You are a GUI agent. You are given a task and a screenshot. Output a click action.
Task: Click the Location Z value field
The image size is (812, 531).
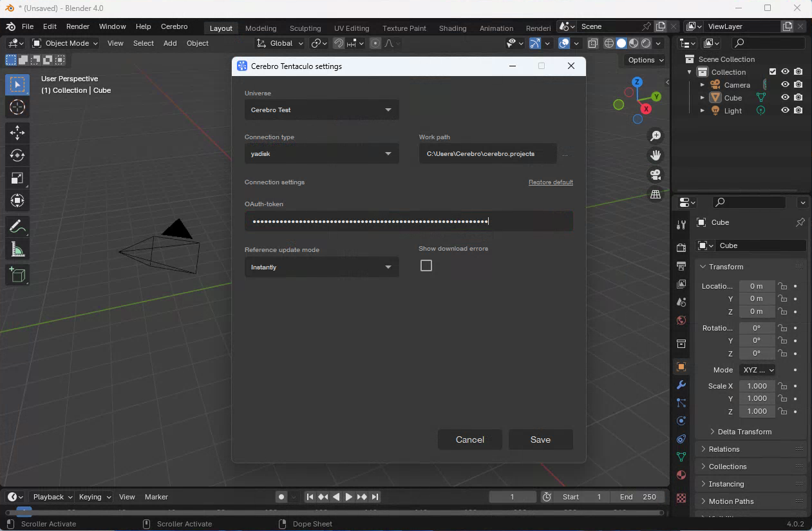(x=757, y=311)
